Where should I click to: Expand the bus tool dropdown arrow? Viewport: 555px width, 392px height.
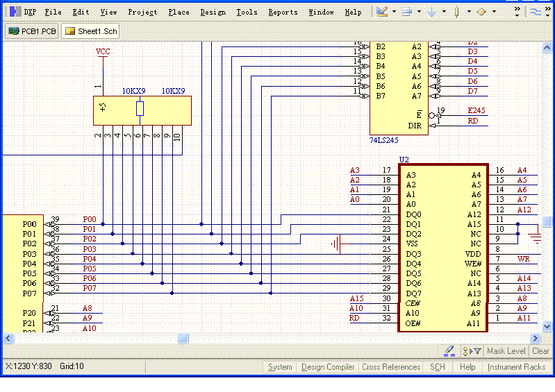point(420,12)
